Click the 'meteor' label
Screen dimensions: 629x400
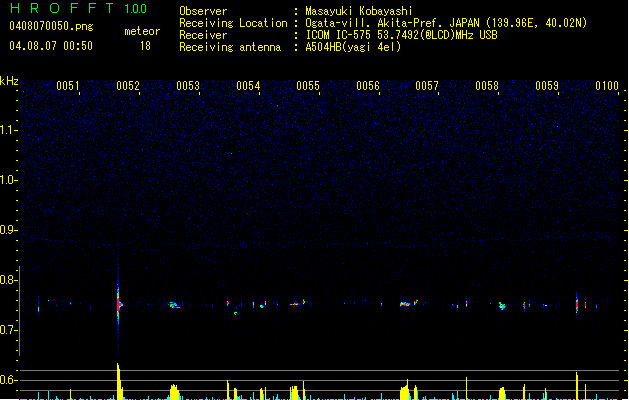point(142,31)
